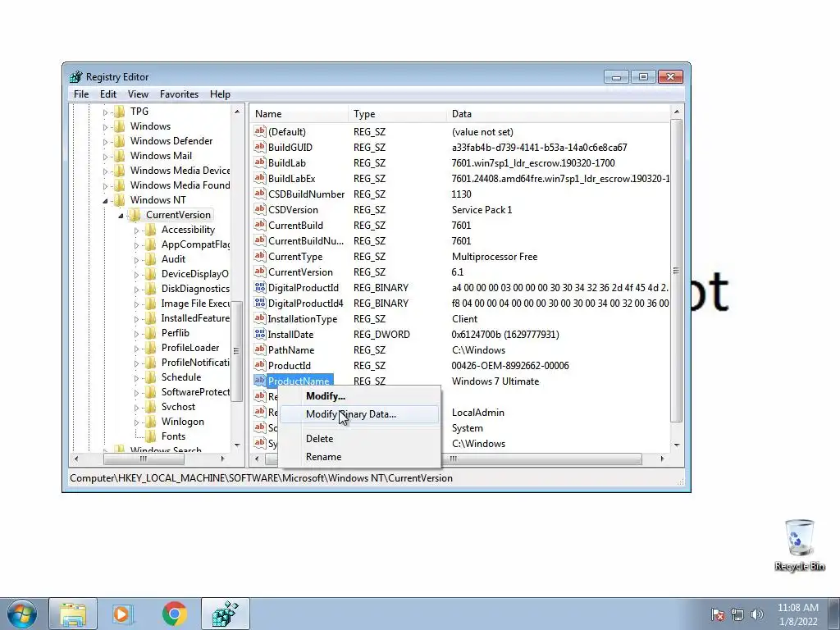
Task: Sort values by the Name column header
Action: [x=299, y=113]
